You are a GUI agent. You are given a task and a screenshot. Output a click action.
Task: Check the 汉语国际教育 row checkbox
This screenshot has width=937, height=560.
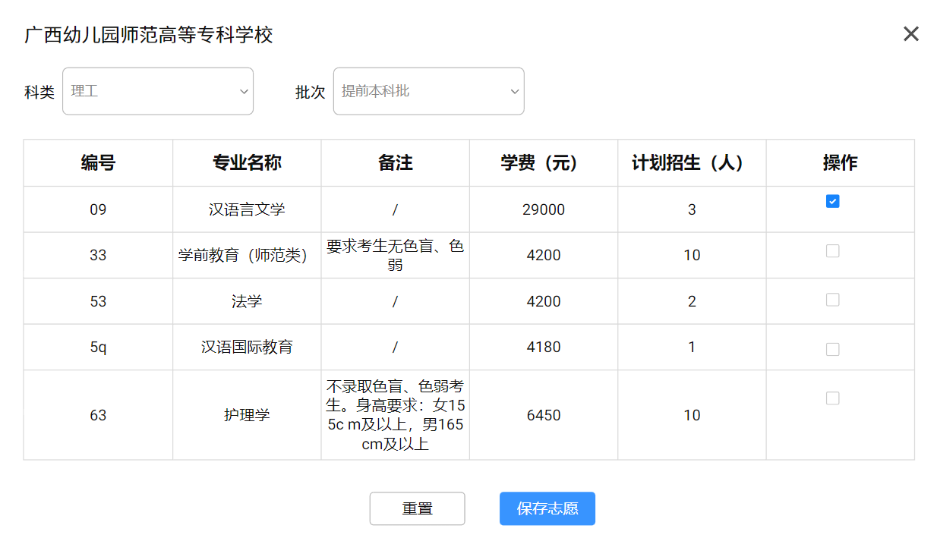[x=832, y=349]
